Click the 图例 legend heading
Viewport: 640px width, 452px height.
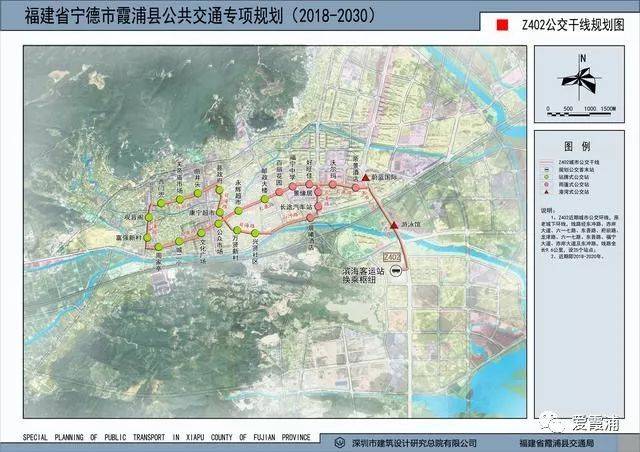point(578,146)
